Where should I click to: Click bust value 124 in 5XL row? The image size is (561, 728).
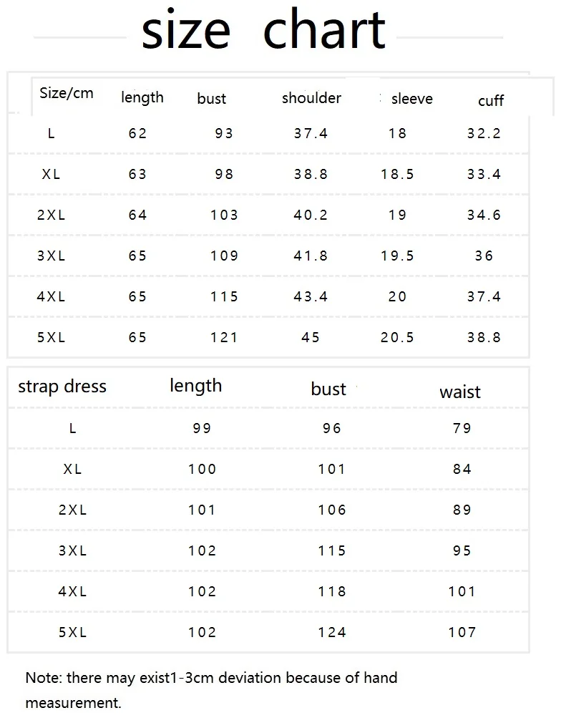click(332, 632)
